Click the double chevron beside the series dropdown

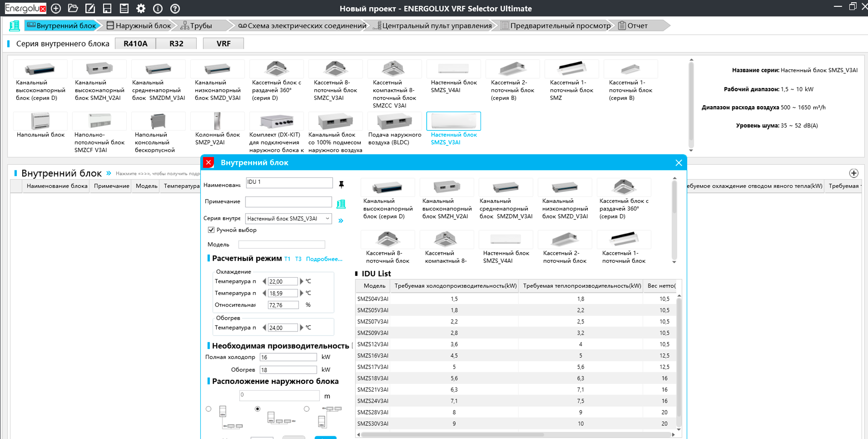pyautogui.click(x=341, y=220)
